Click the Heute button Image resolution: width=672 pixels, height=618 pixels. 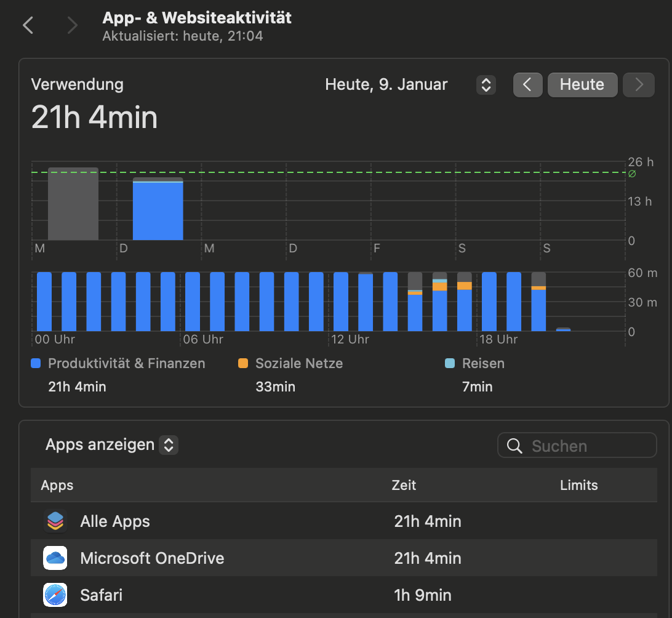coord(582,84)
